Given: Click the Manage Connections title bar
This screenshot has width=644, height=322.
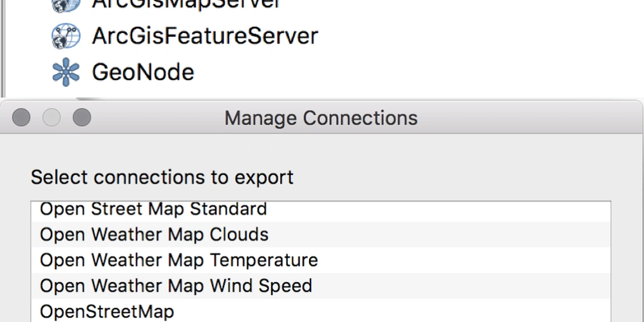Looking at the screenshot, I should pos(321,118).
